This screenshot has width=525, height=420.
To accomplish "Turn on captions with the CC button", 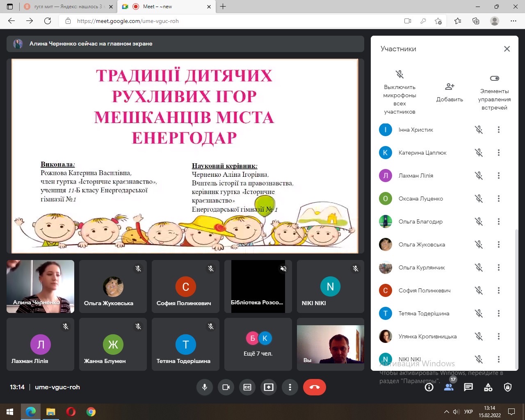I will click(247, 387).
